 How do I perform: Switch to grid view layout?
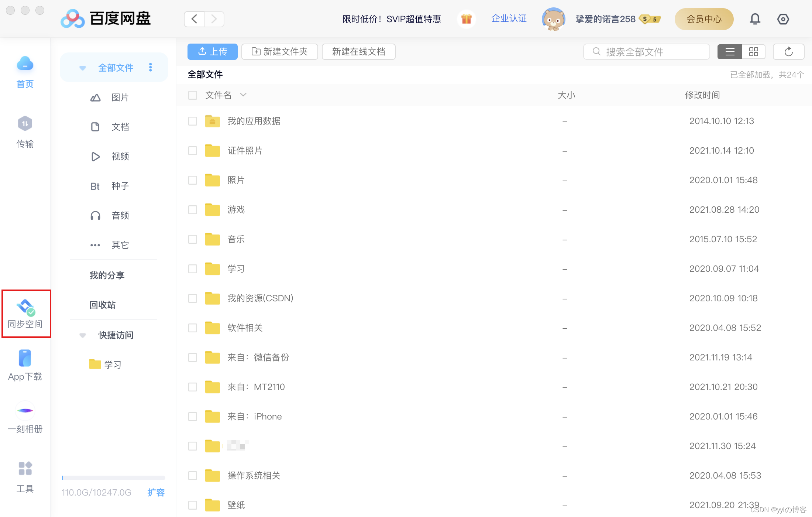[753, 52]
